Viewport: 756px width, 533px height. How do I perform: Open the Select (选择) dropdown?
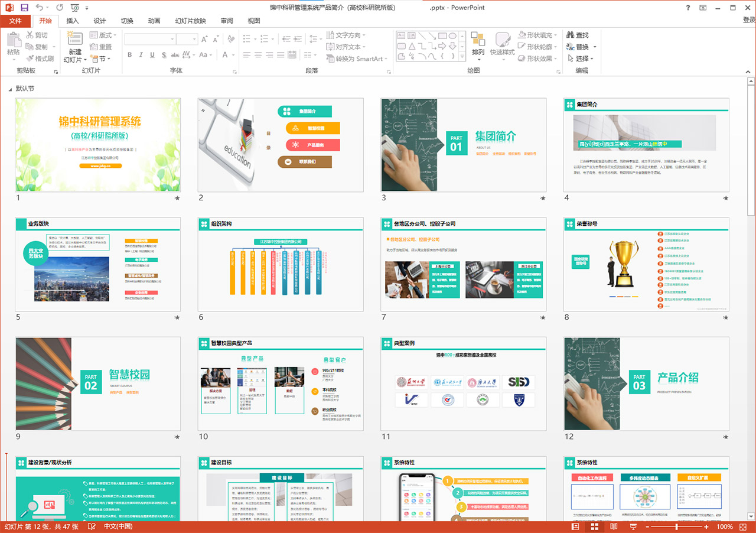click(x=582, y=58)
